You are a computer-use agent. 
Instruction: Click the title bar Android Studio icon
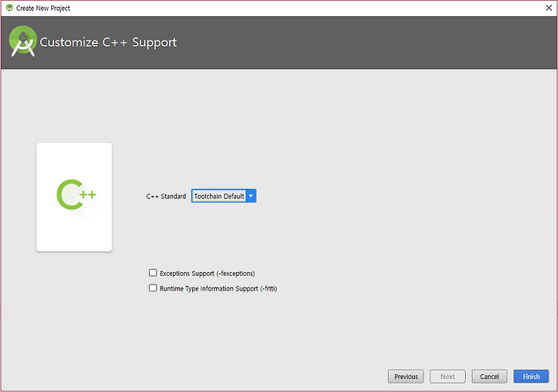[x=9, y=8]
